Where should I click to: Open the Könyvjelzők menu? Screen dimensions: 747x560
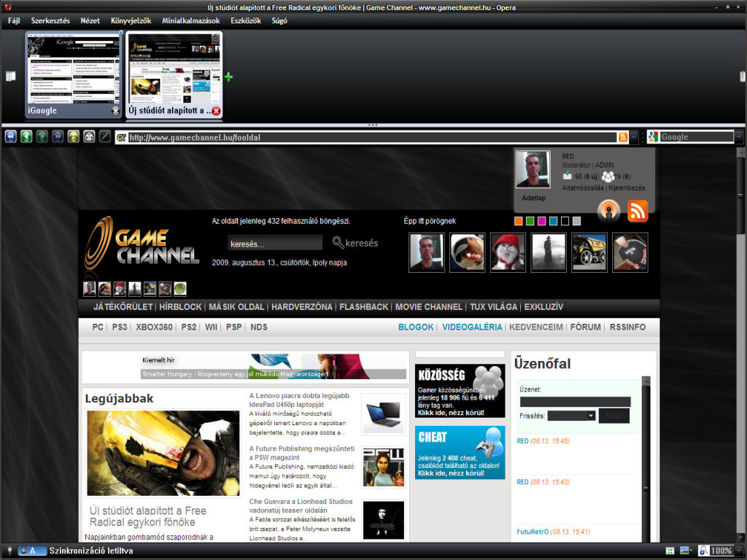click(131, 20)
